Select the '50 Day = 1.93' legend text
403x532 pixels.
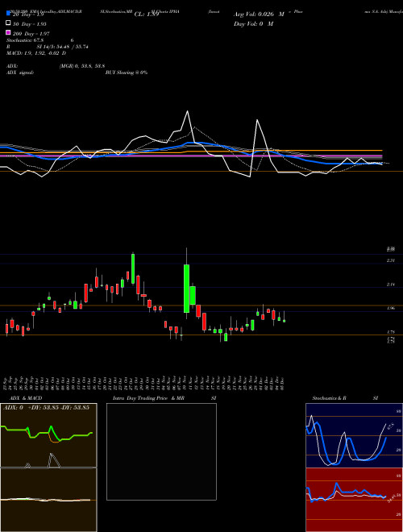tap(30, 24)
